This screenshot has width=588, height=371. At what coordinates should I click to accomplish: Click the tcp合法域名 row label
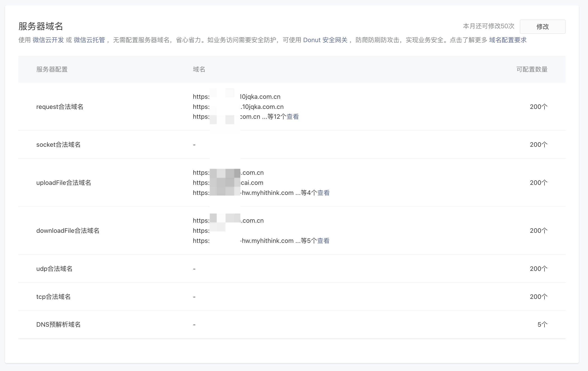tap(53, 297)
